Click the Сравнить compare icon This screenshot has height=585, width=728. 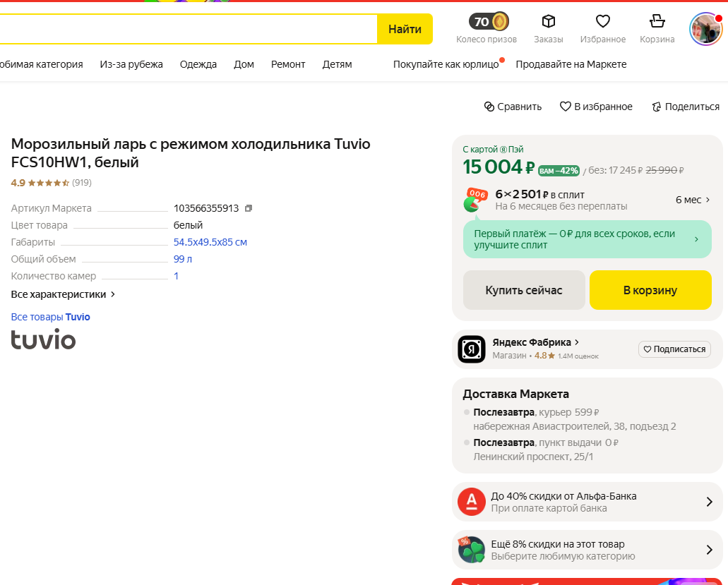(489, 107)
